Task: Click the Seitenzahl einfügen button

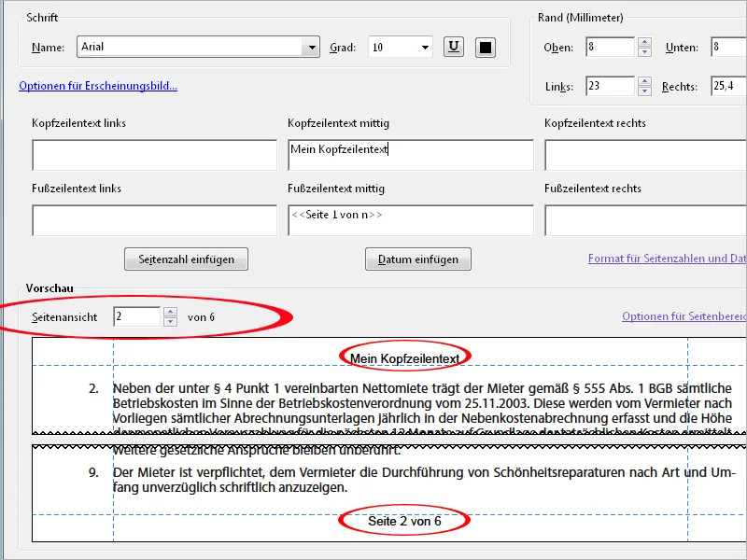Action: pyautogui.click(x=186, y=259)
